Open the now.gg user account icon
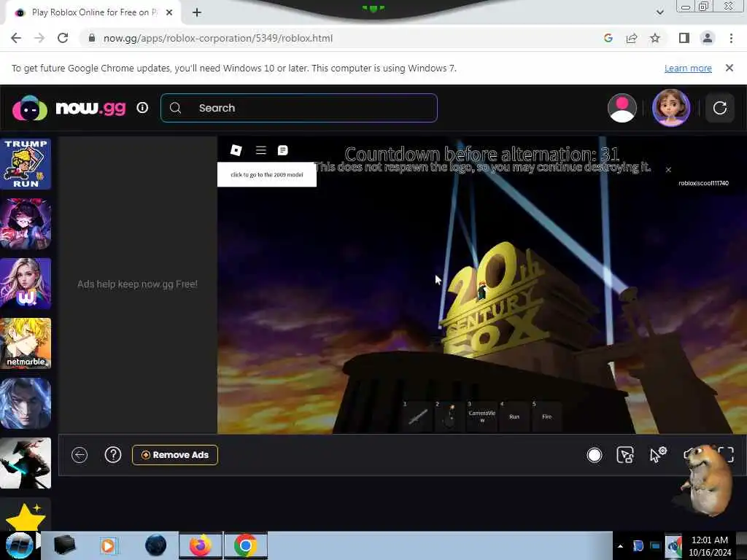Viewport: 747px width, 560px height. click(622, 108)
